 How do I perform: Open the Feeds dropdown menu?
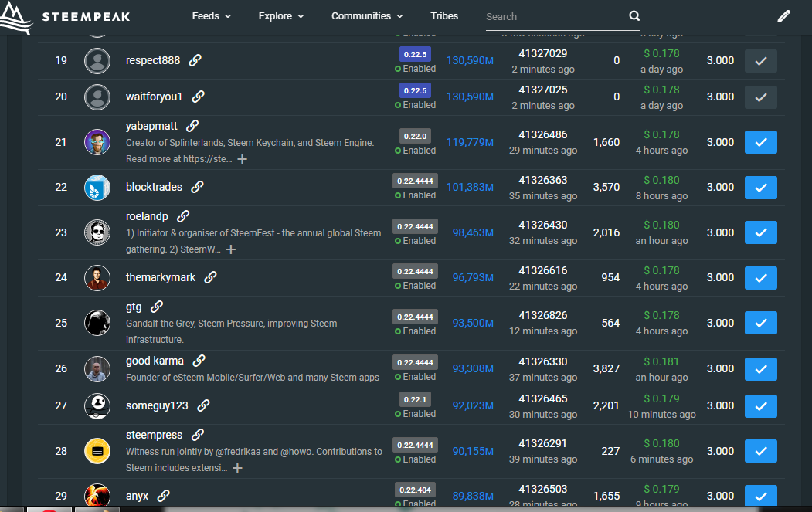211,16
